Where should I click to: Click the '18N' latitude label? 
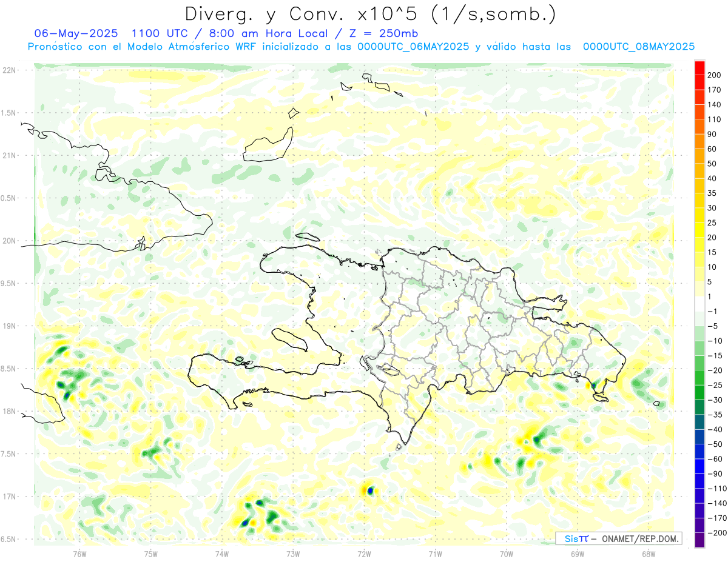(x=9, y=411)
